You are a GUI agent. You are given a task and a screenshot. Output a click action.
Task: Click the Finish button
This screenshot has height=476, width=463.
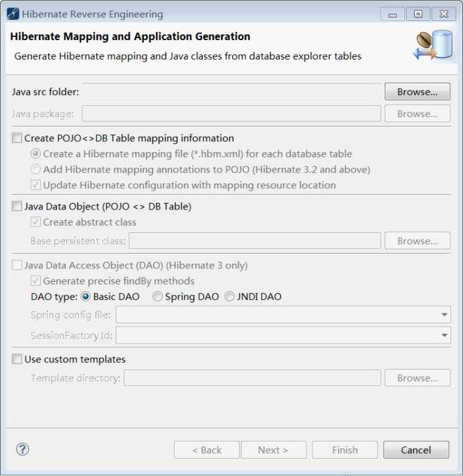pos(345,450)
